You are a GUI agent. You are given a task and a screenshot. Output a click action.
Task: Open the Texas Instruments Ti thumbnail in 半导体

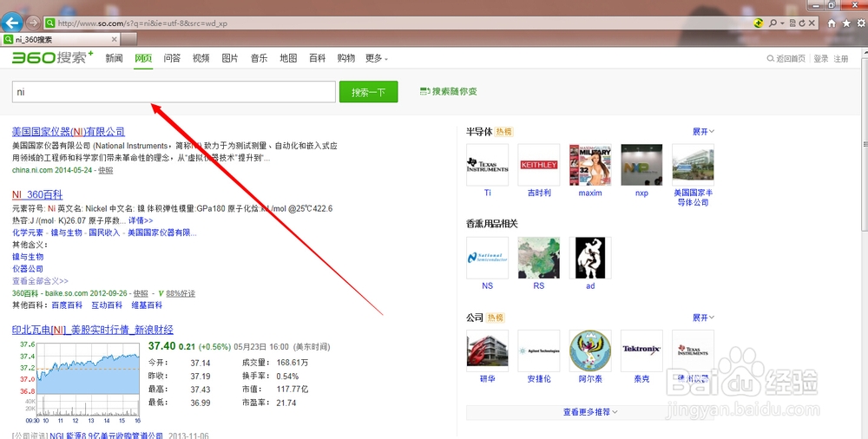pos(487,165)
